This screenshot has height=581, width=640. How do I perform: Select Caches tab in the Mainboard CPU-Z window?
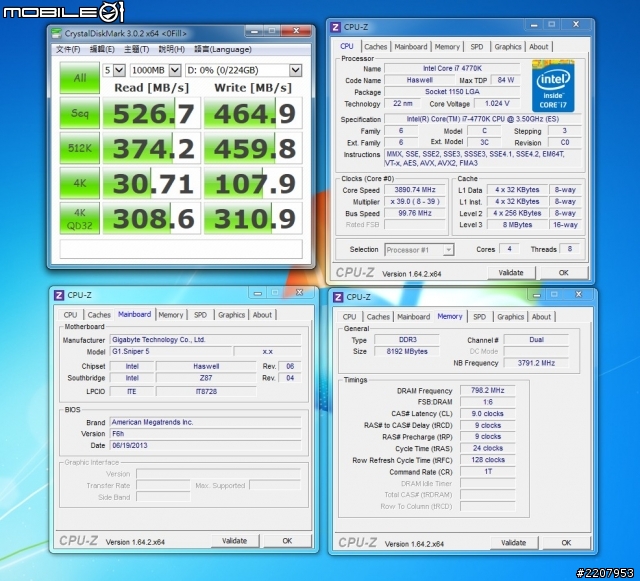pyautogui.click(x=99, y=315)
